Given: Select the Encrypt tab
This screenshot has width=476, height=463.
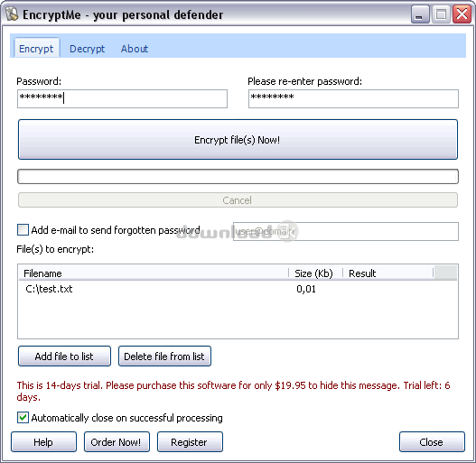Looking at the screenshot, I should [x=36, y=48].
